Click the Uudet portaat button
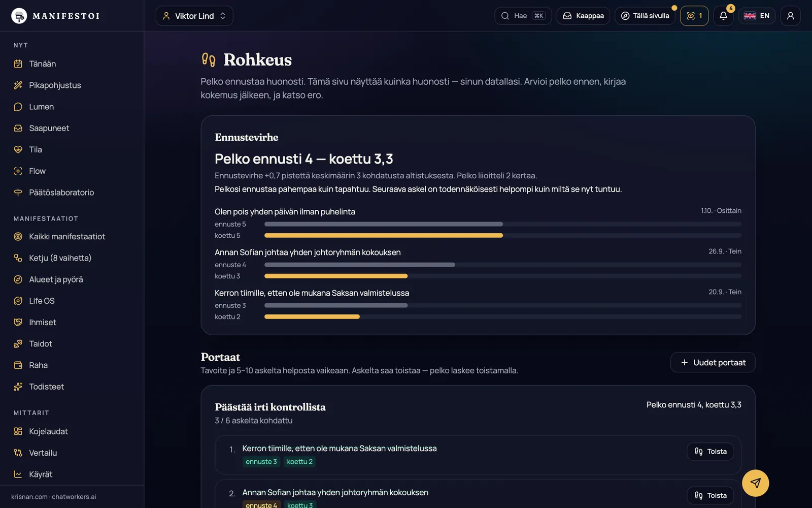The height and width of the screenshot is (508, 812). (713, 362)
